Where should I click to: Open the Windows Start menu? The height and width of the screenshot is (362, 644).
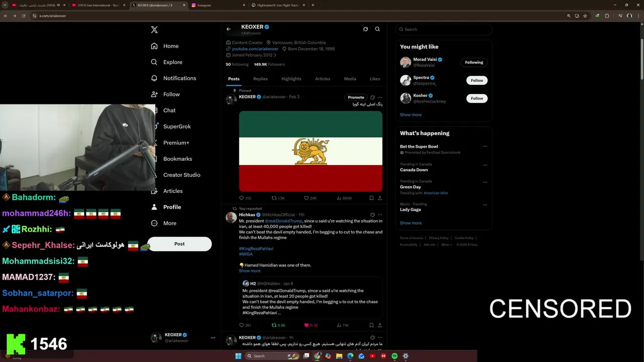(x=238, y=356)
